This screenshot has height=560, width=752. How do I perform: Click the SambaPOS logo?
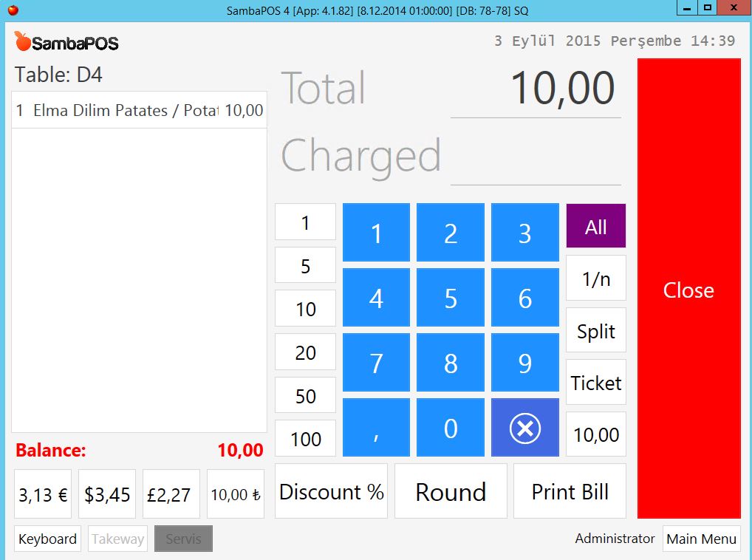click(66, 42)
